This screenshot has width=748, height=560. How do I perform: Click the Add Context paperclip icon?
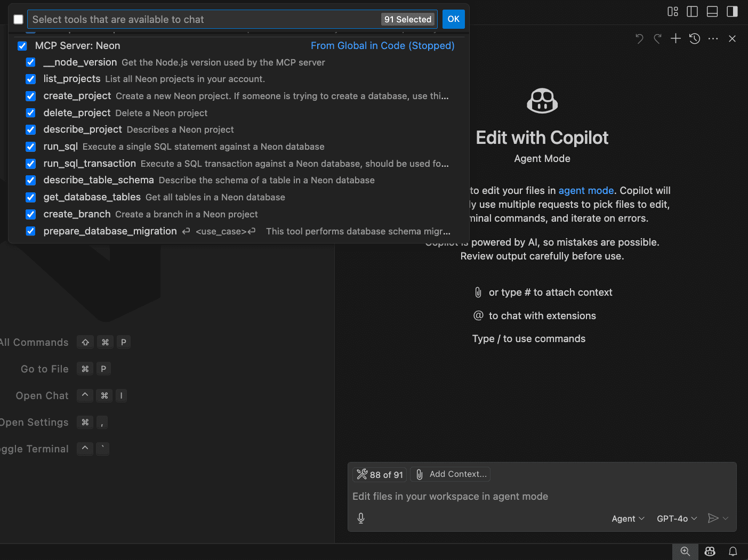pyautogui.click(x=420, y=474)
